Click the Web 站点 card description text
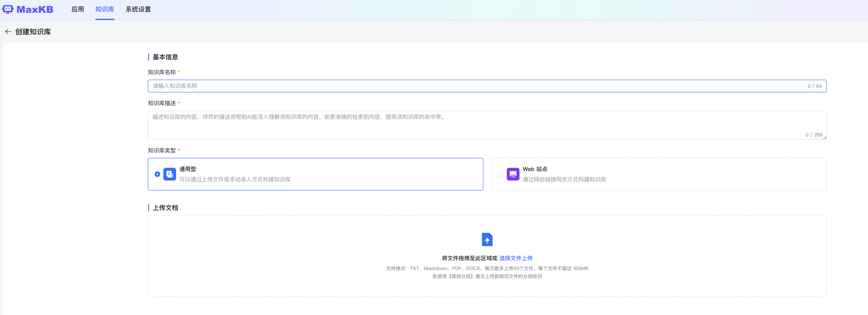 (564, 180)
